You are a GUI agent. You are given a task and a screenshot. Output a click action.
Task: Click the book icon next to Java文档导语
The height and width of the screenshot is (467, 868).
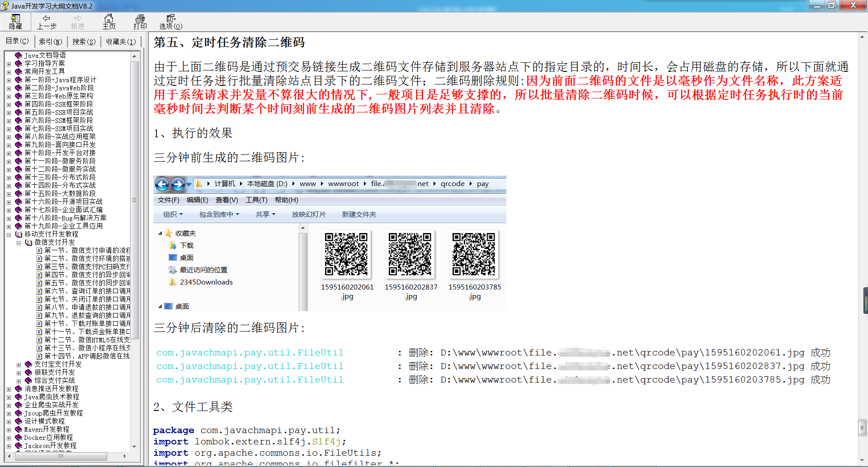point(19,56)
